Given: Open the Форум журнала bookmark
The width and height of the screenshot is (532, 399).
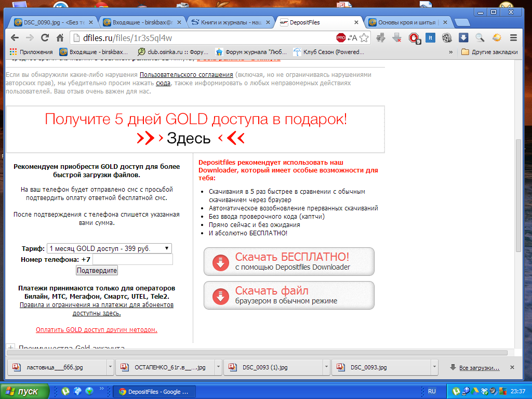Looking at the screenshot, I should click(x=251, y=52).
